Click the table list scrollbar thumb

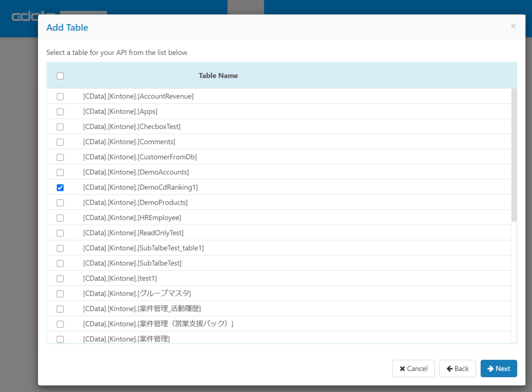[x=514, y=155]
